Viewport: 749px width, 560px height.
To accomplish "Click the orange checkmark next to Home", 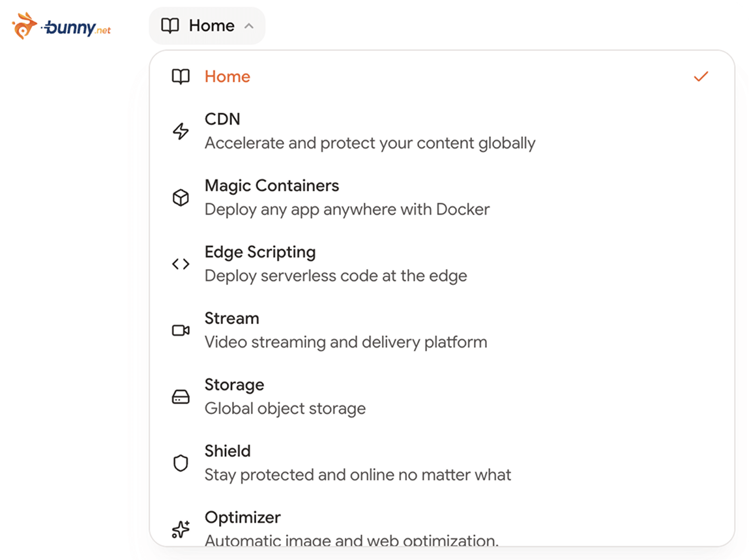I will (700, 77).
